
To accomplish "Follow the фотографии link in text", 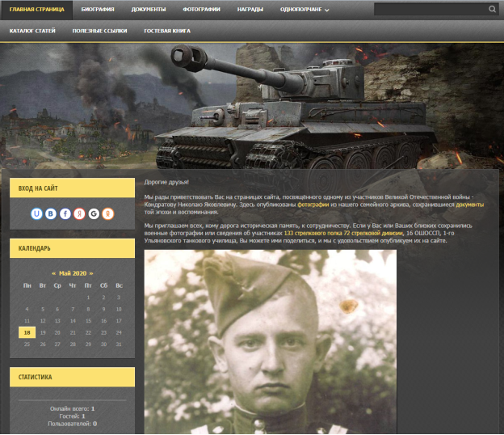I will pyautogui.click(x=313, y=205).
